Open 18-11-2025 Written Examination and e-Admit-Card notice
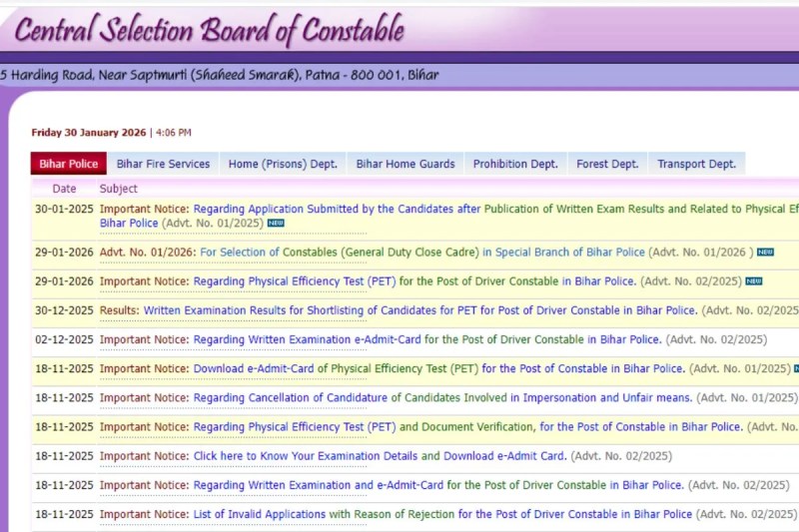 coord(438,485)
